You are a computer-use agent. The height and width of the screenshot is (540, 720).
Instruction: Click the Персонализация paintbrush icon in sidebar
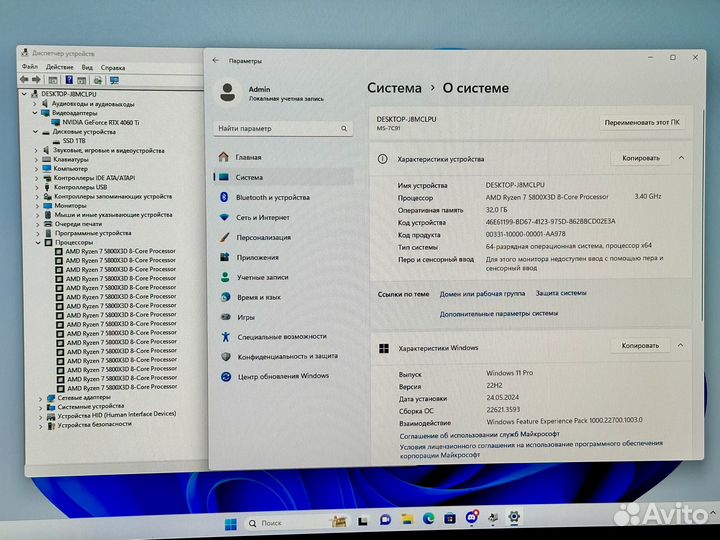(224, 237)
